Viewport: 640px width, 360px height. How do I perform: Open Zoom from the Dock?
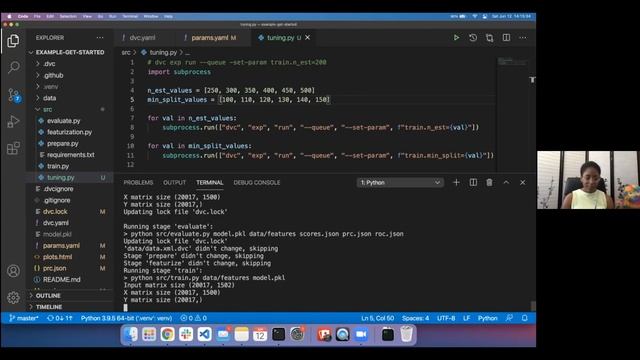[x=361, y=335]
